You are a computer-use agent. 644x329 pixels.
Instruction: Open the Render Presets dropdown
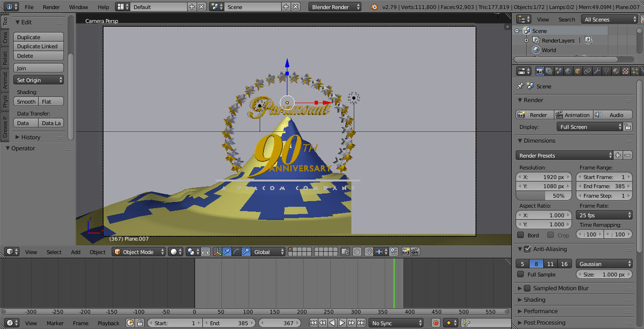coord(564,155)
